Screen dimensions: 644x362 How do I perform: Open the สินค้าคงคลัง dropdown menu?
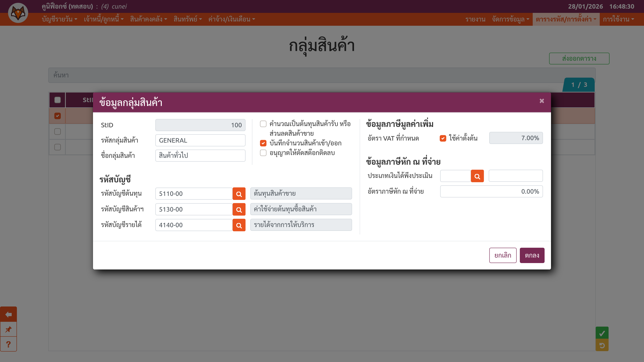pyautogui.click(x=148, y=19)
